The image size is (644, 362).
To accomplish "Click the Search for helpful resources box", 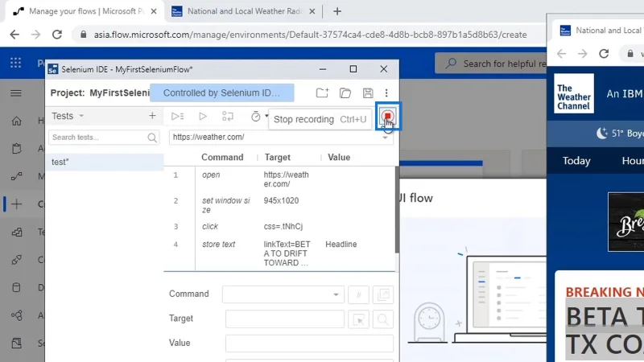I will point(491,64).
